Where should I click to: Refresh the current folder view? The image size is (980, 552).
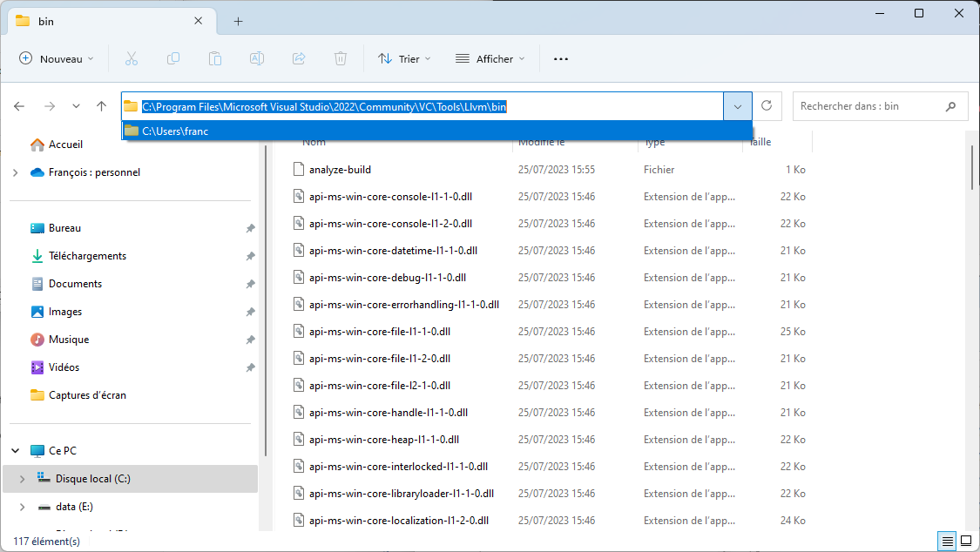click(767, 106)
